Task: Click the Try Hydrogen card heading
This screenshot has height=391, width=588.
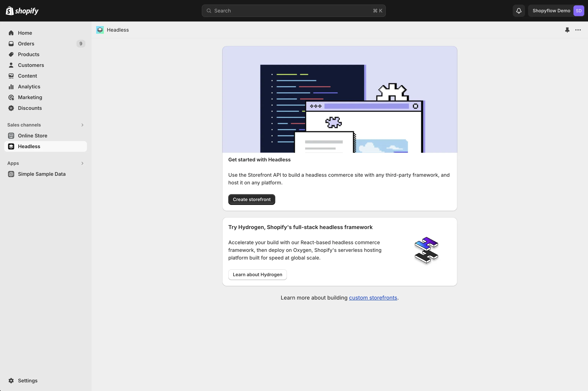Action: point(300,227)
